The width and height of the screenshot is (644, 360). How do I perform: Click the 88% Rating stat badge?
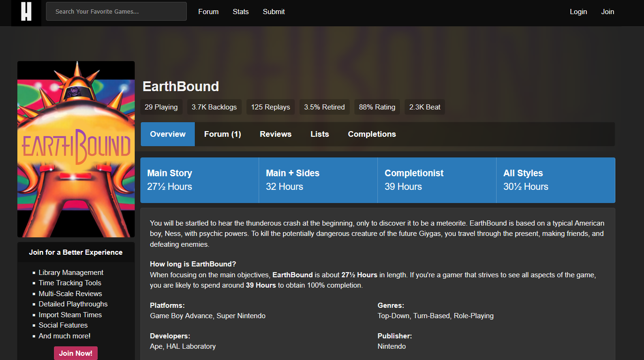377,107
